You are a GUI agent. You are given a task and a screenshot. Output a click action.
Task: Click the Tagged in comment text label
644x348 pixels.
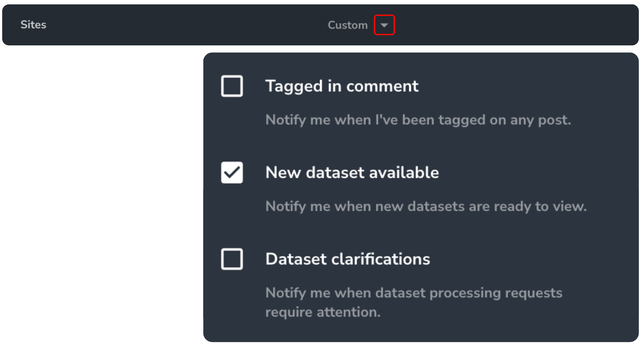[x=342, y=86]
